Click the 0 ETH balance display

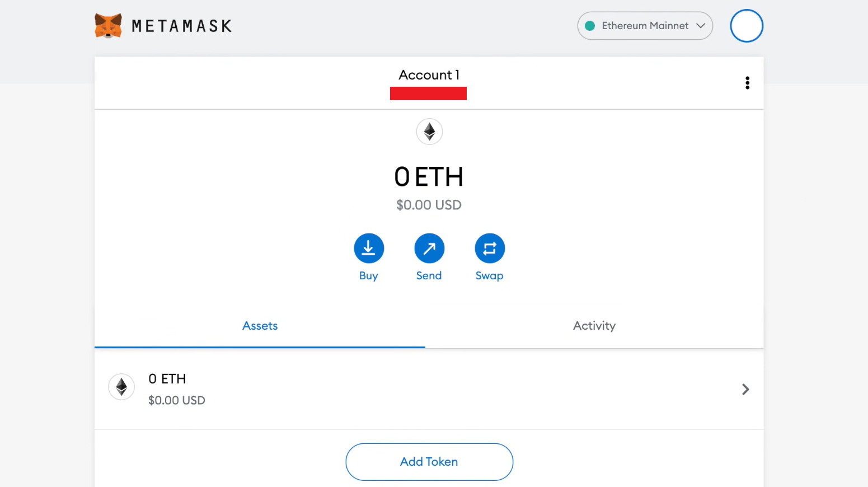tap(429, 176)
